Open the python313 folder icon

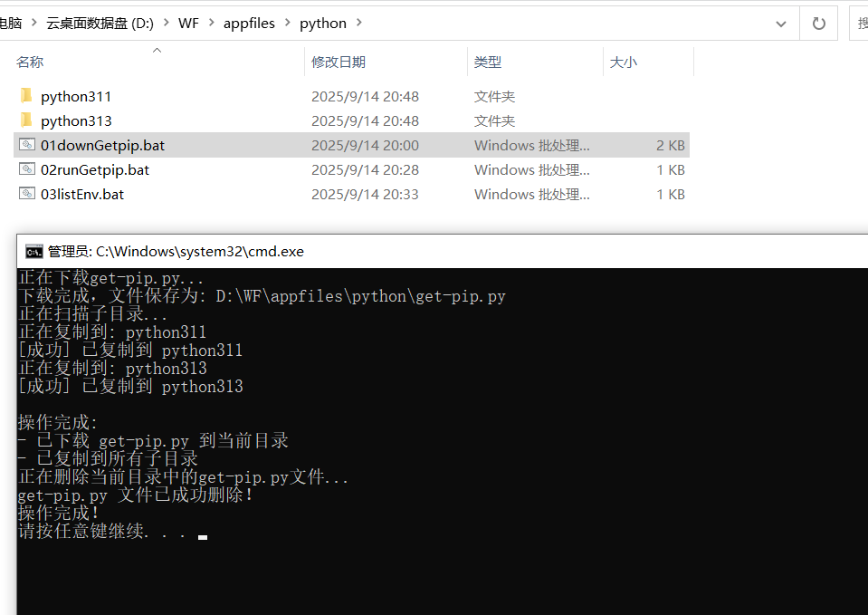[26, 120]
